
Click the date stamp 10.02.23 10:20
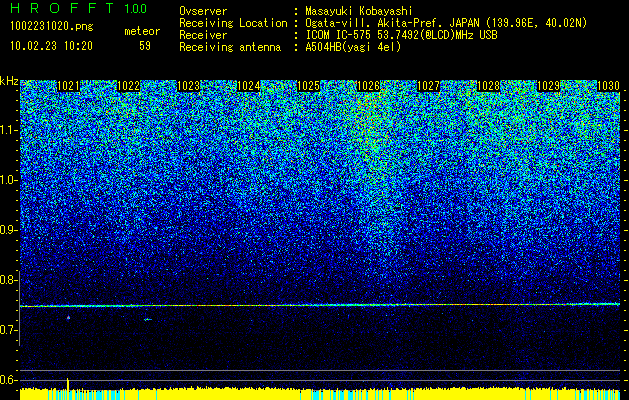tap(51, 46)
